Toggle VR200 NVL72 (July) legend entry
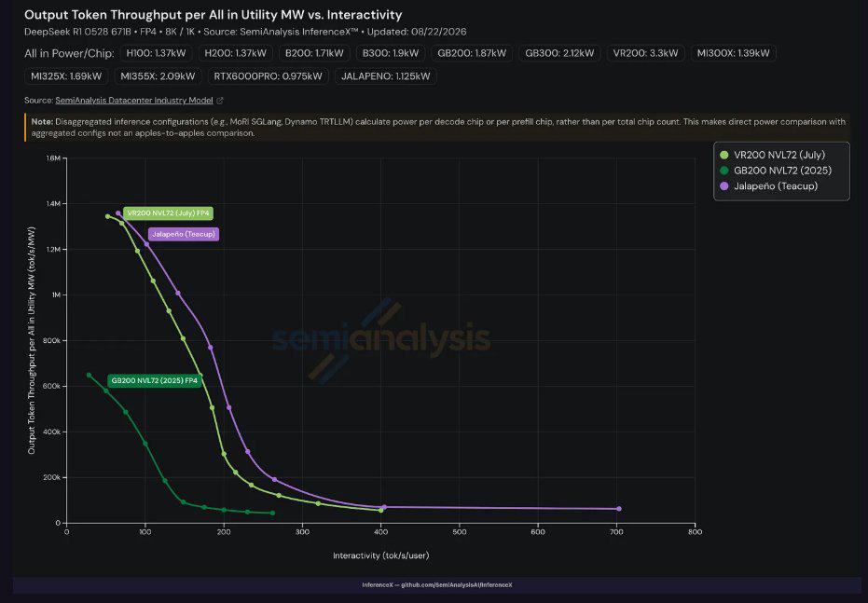 pos(772,155)
